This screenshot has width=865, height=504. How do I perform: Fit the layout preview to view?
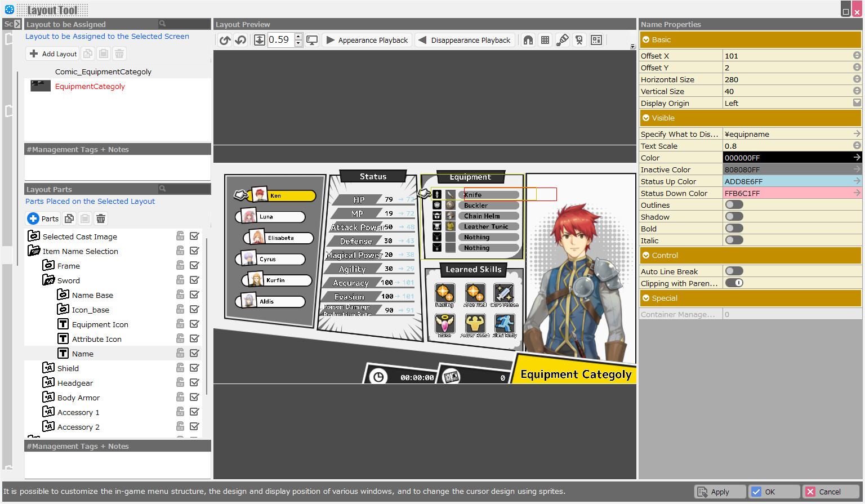click(259, 40)
